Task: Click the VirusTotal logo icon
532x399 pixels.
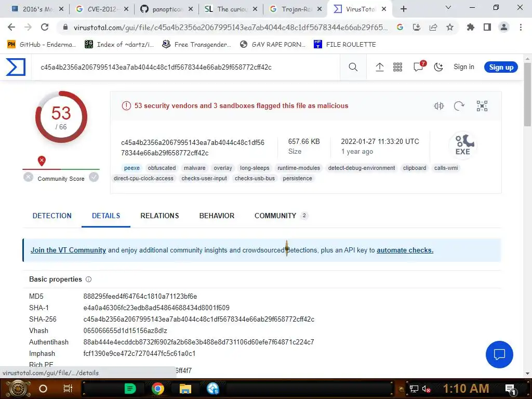Action: pyautogui.click(x=16, y=67)
